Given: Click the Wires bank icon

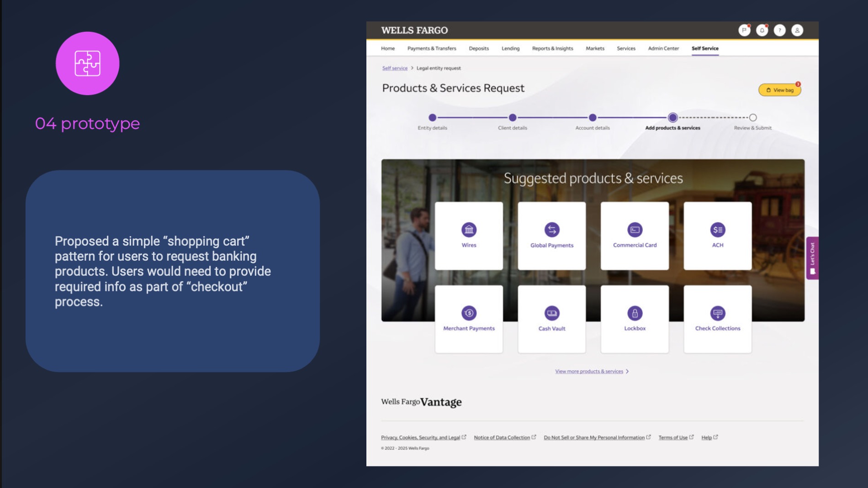Looking at the screenshot, I should tap(469, 230).
